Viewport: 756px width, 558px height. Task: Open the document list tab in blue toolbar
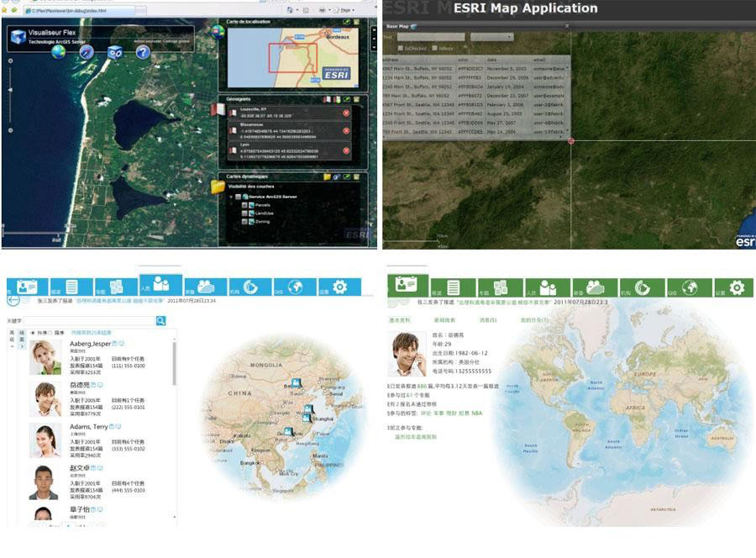pyautogui.click(x=71, y=287)
